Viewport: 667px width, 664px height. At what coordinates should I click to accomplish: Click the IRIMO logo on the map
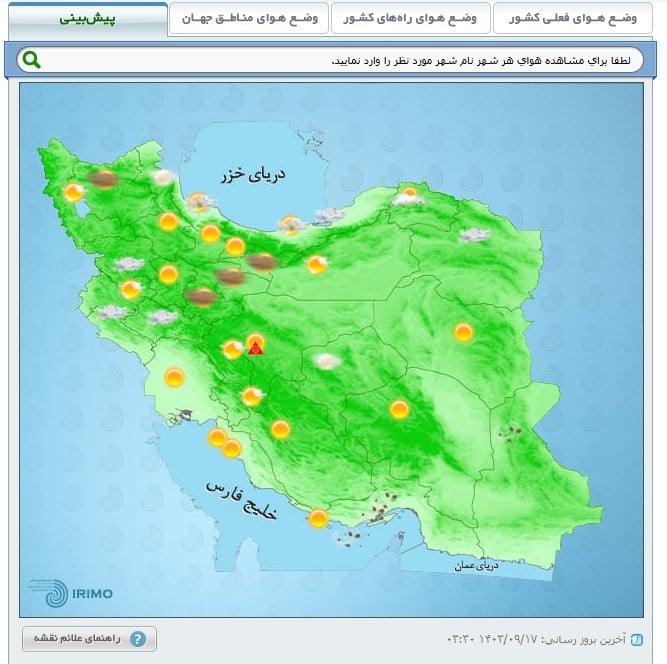pos(70,592)
